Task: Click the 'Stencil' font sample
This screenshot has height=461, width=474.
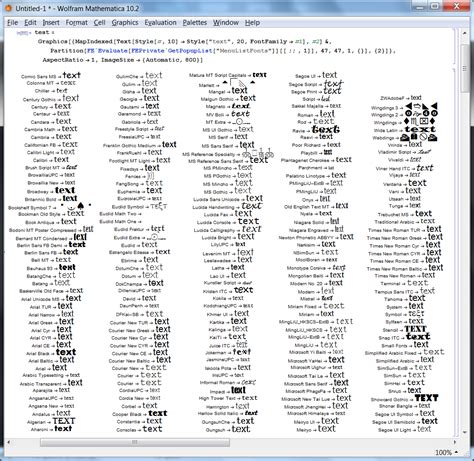Action: pos(405,329)
